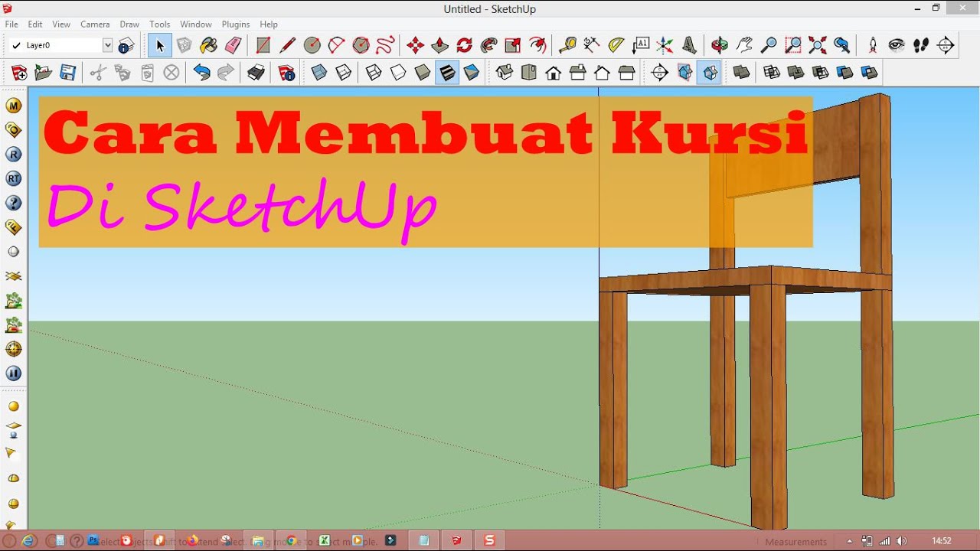Screen dimensions: 980x551
Task: Choose the Zoom magnifier tool
Action: point(769,45)
